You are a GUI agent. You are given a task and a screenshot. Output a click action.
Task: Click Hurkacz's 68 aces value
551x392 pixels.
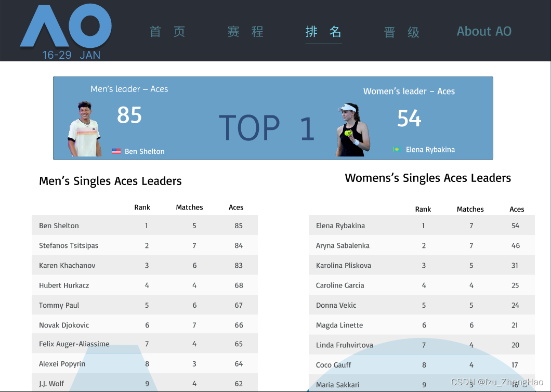pos(239,285)
